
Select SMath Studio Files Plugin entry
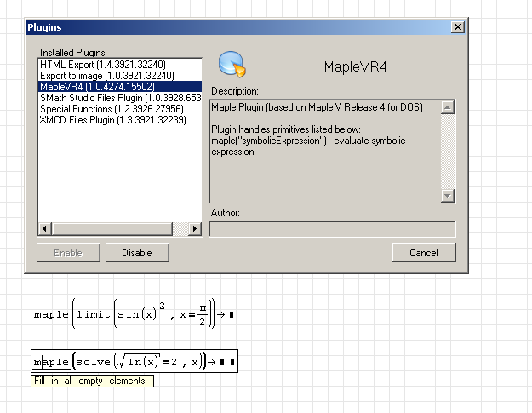click(x=119, y=98)
